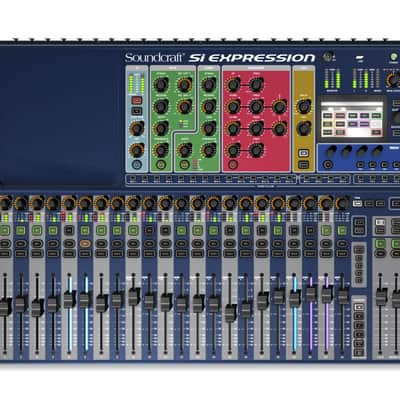Click the top-left knob in red EQ section

[233, 84]
